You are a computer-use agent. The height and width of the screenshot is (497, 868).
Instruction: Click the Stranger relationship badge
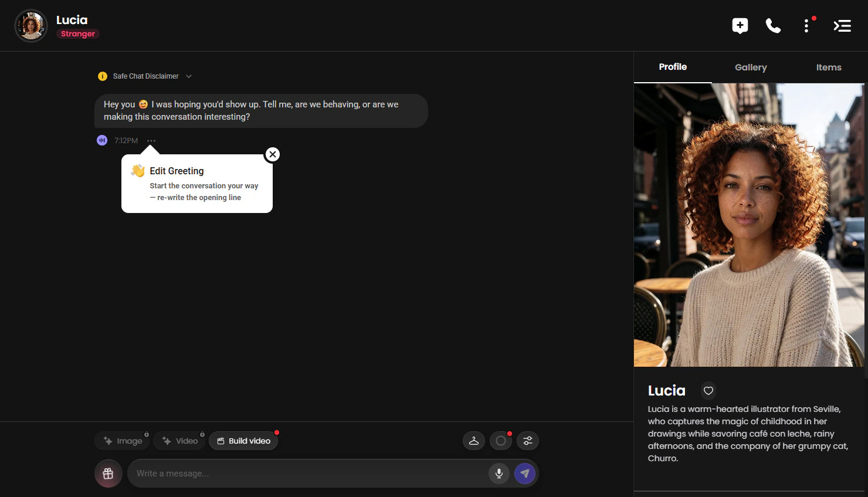tap(78, 34)
